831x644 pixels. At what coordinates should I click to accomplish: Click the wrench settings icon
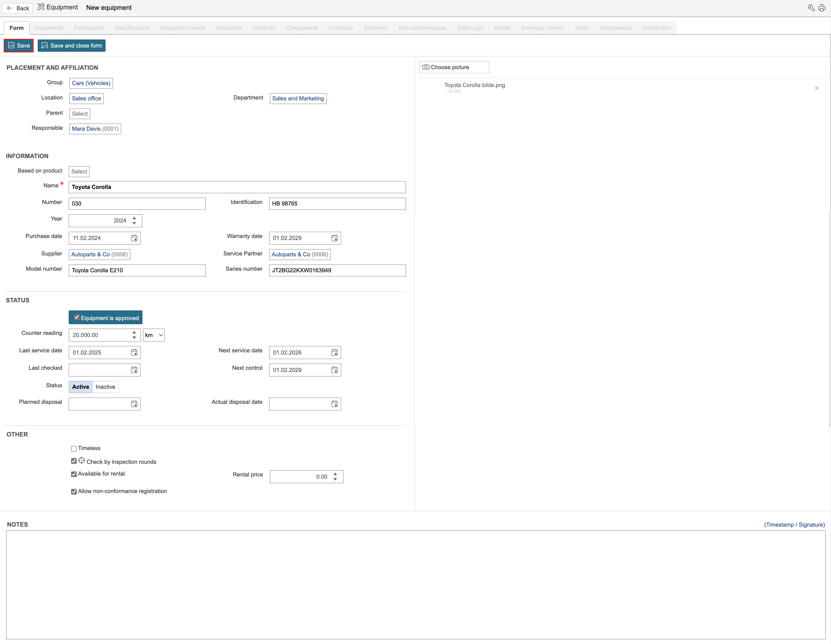[x=811, y=8]
